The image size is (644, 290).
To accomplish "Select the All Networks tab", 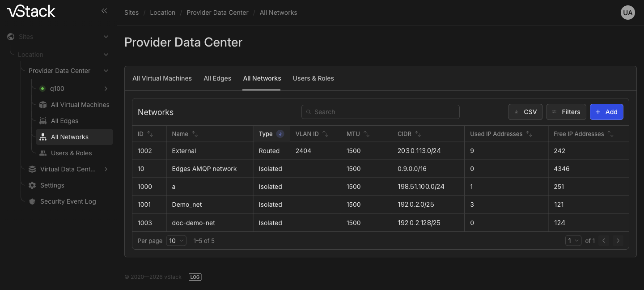I will click(x=262, y=78).
